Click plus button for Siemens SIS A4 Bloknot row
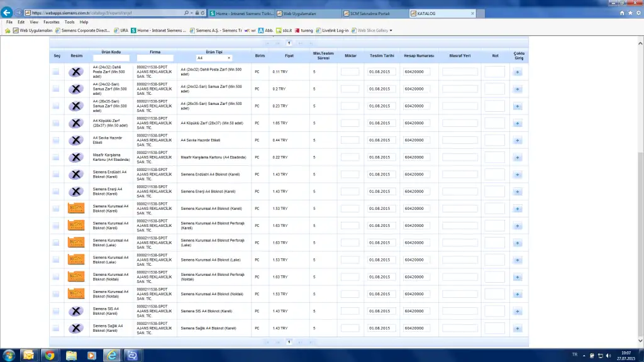The width and height of the screenshot is (644, 362). tap(517, 312)
